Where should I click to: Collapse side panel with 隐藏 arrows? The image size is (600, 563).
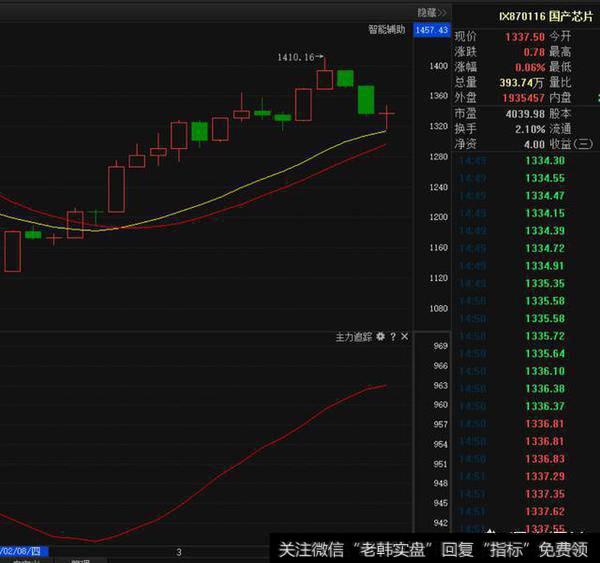tap(432, 12)
